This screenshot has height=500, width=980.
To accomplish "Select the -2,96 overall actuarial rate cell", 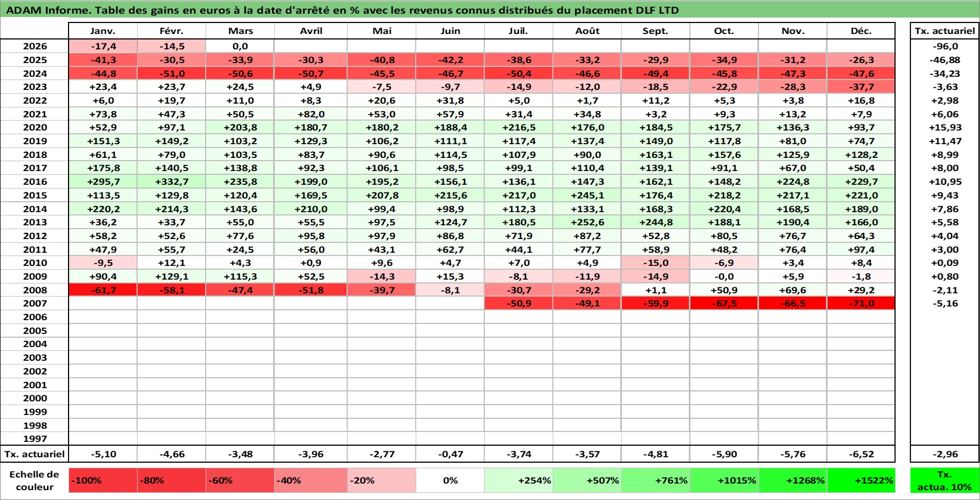I will 945,454.
